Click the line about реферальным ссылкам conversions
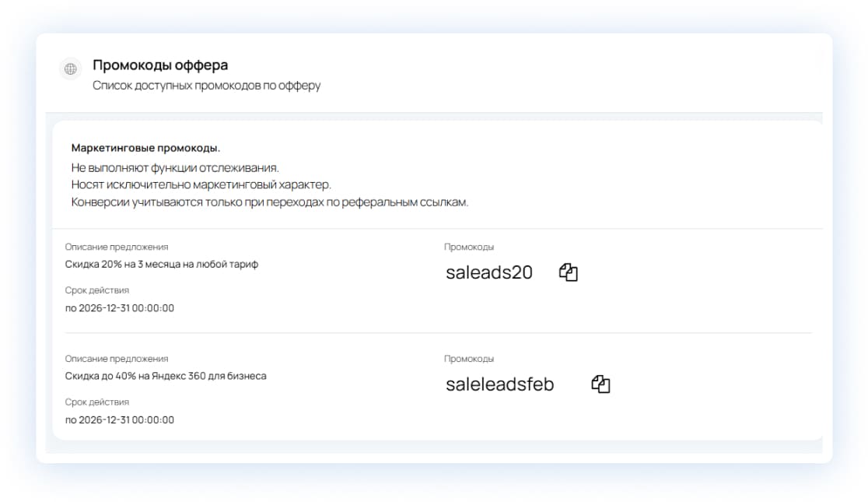868x502 pixels. point(270,202)
